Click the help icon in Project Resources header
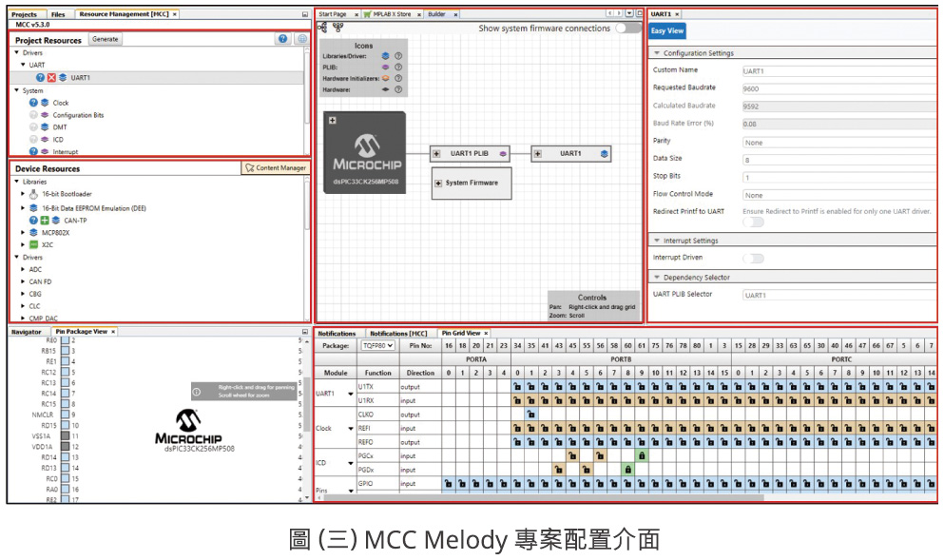944x560 pixels. pos(282,39)
